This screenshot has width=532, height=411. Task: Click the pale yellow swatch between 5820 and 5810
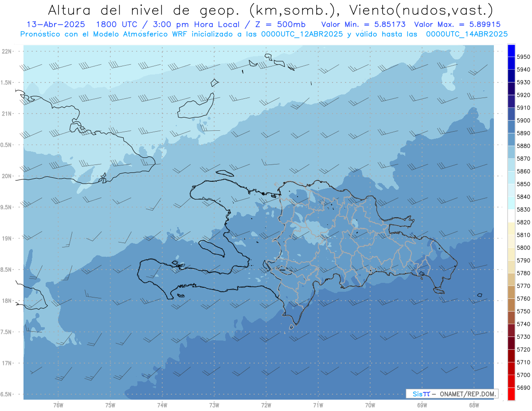(x=511, y=228)
